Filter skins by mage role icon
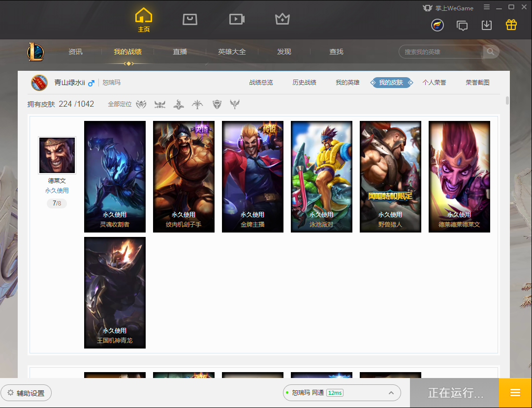Viewport: 532px width, 408px height. click(179, 104)
